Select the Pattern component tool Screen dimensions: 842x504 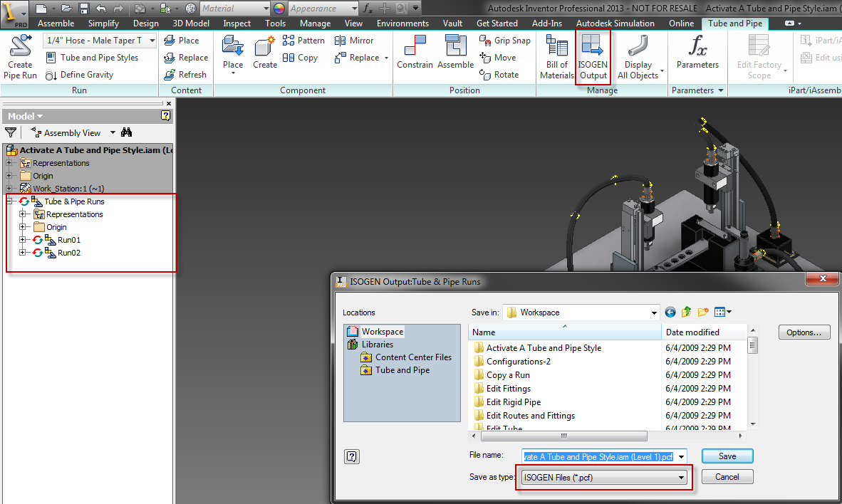pyautogui.click(x=303, y=41)
